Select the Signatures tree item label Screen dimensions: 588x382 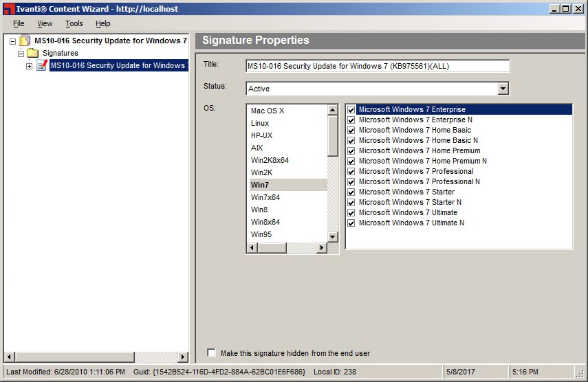click(x=61, y=53)
